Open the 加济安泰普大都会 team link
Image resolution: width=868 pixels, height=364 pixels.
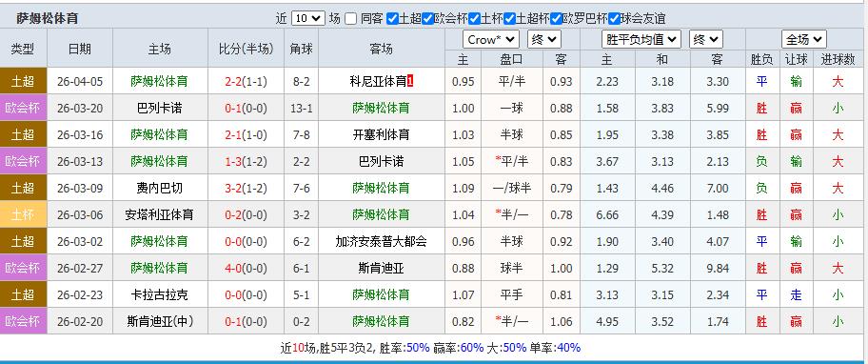381,241
